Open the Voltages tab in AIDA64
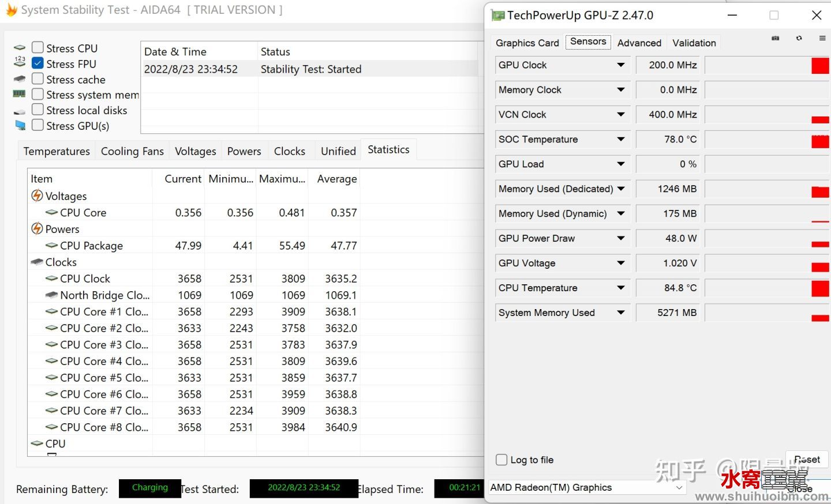831x504 pixels. tap(195, 151)
